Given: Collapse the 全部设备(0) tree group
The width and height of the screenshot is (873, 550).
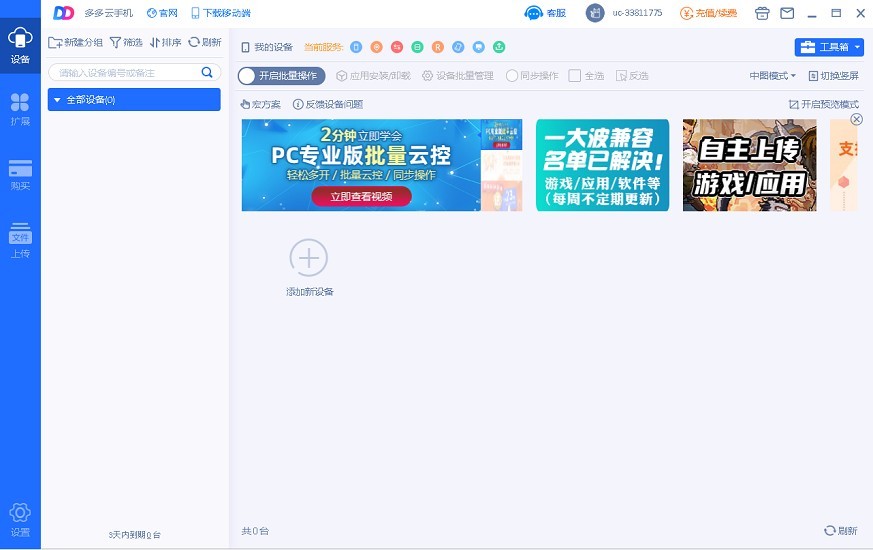Looking at the screenshot, I should click(57, 100).
